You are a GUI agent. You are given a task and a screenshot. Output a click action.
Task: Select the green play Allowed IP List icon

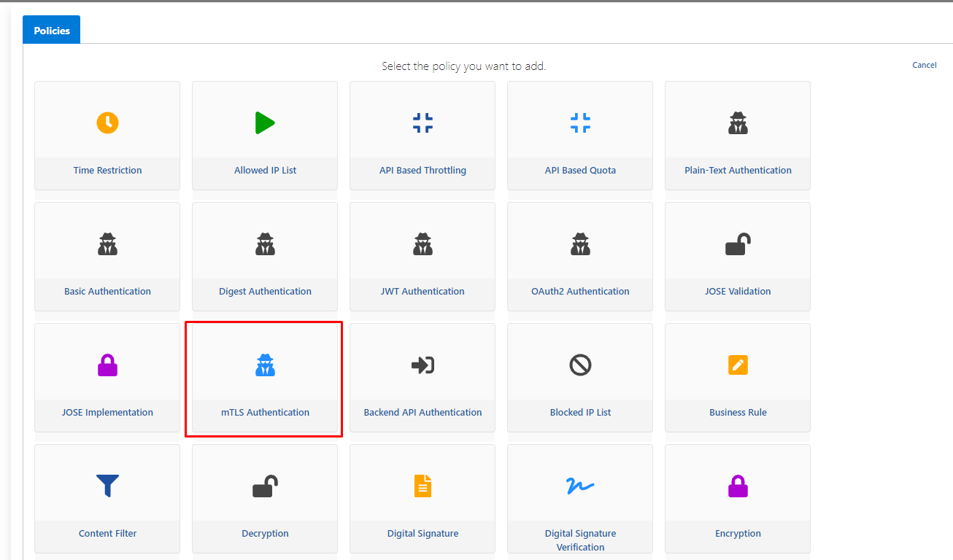tap(265, 122)
